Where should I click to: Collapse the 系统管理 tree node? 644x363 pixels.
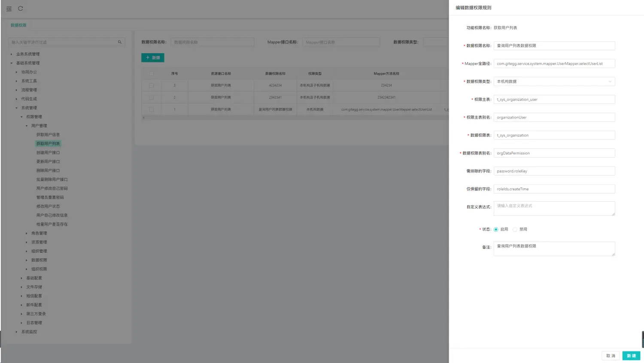click(x=16, y=108)
